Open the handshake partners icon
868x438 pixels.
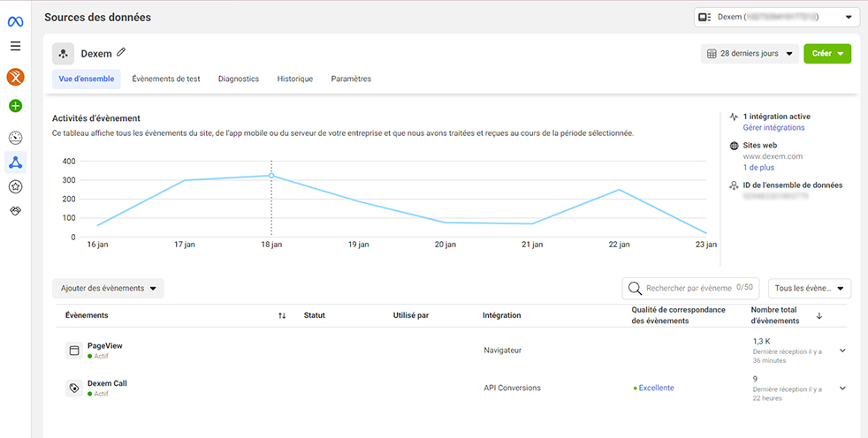tap(16, 211)
